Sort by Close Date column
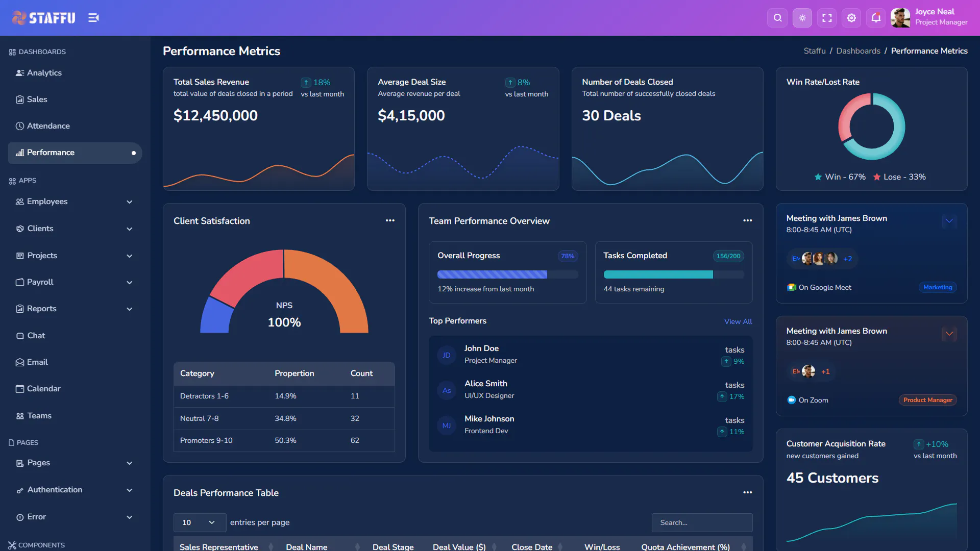Screen dimensions: 980x551 pos(537,546)
